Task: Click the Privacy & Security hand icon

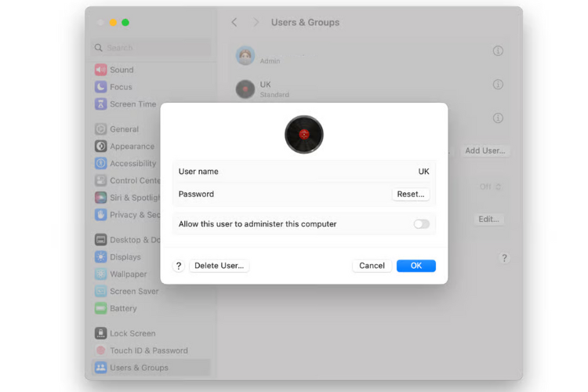Action: point(100,215)
